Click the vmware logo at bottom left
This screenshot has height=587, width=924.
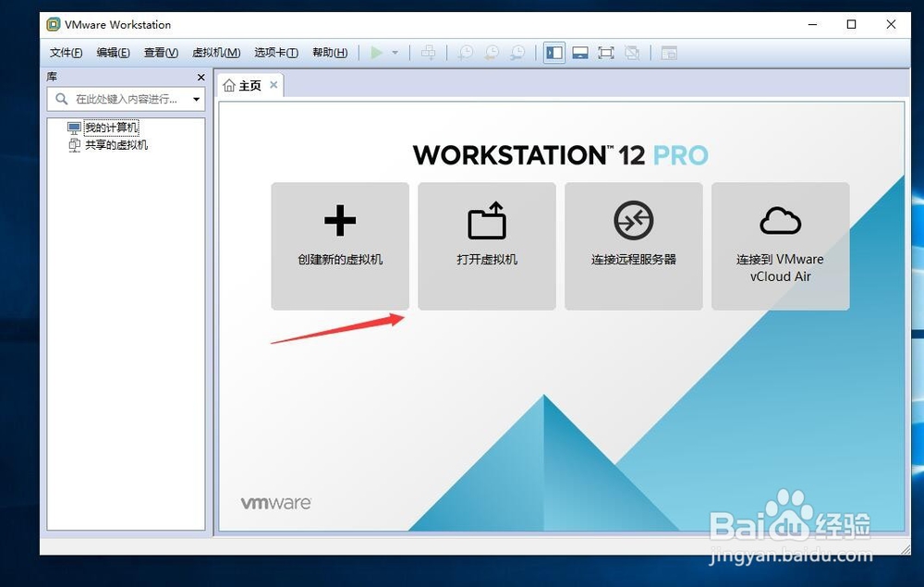(275, 503)
